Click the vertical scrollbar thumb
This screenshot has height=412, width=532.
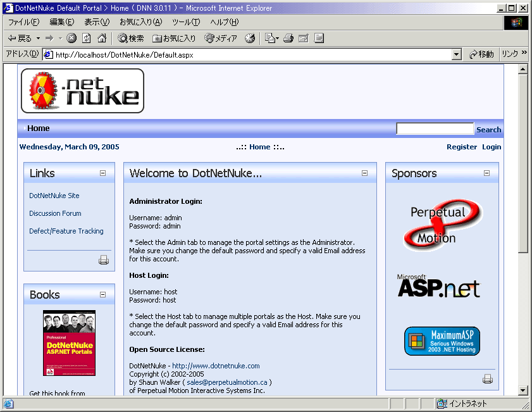[523, 163]
